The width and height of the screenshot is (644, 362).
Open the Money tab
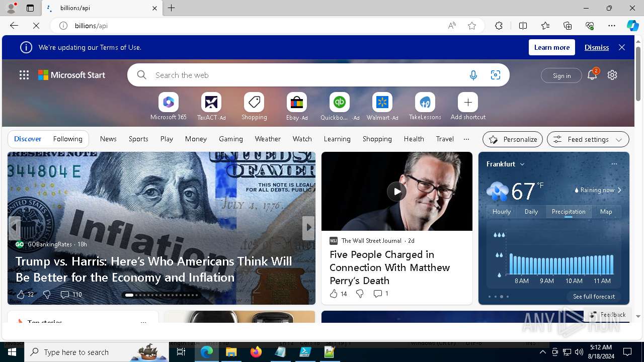point(196,139)
